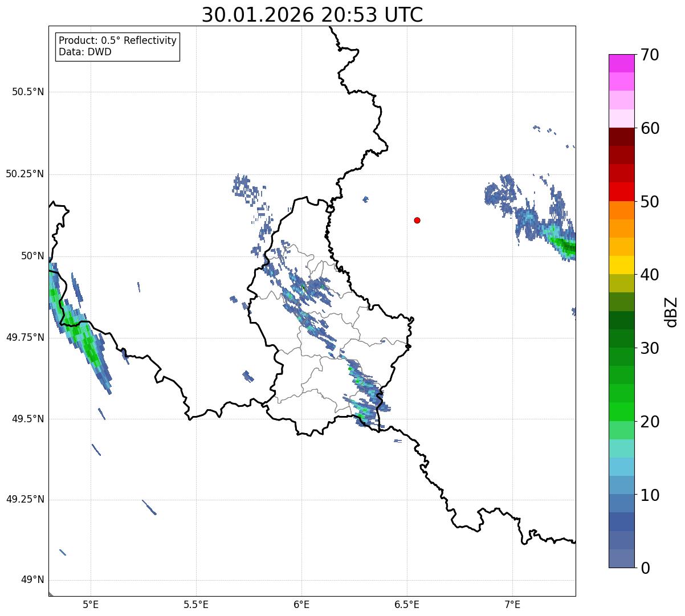Click the 'dBZ' colorbar label

[671, 312]
